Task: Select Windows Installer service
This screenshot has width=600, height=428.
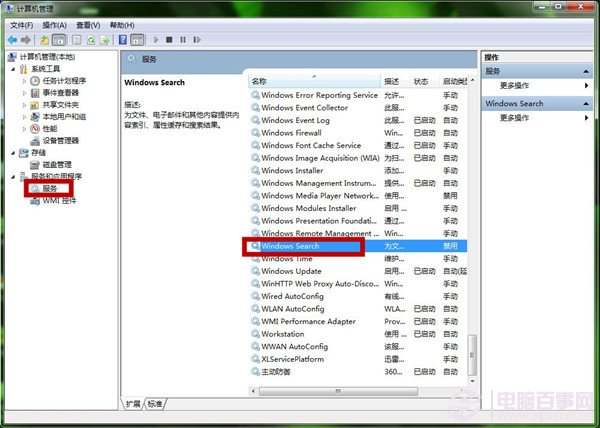Action: click(359, 171)
